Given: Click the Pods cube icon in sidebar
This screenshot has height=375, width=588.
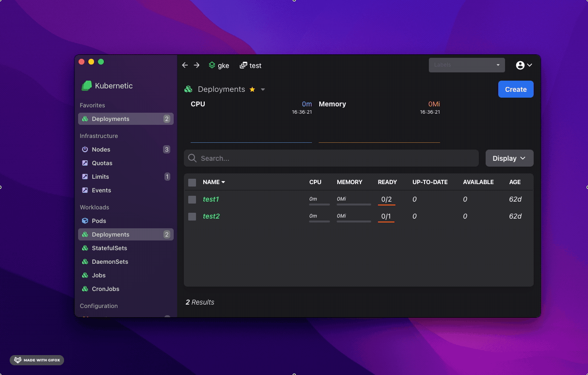Looking at the screenshot, I should (85, 221).
